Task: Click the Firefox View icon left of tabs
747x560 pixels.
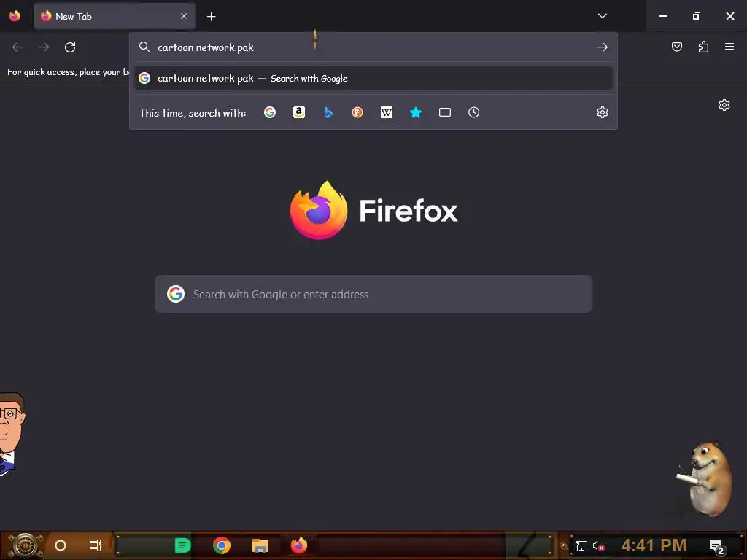Action: pos(15,16)
